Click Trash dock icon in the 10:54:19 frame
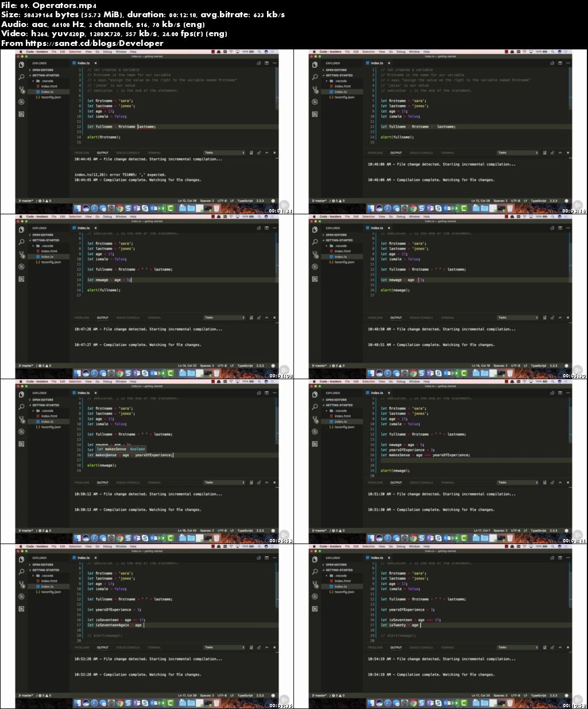This screenshot has height=709, width=588. (x=510, y=703)
